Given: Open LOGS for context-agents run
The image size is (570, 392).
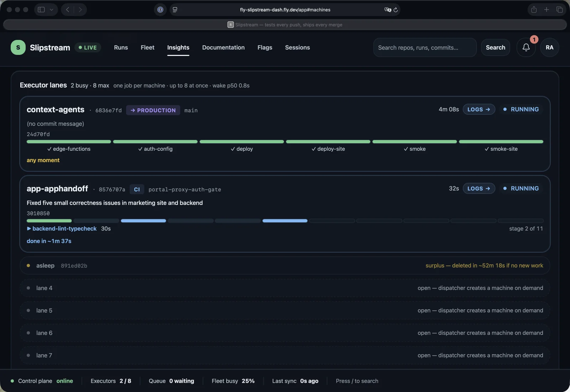Looking at the screenshot, I should (479, 109).
